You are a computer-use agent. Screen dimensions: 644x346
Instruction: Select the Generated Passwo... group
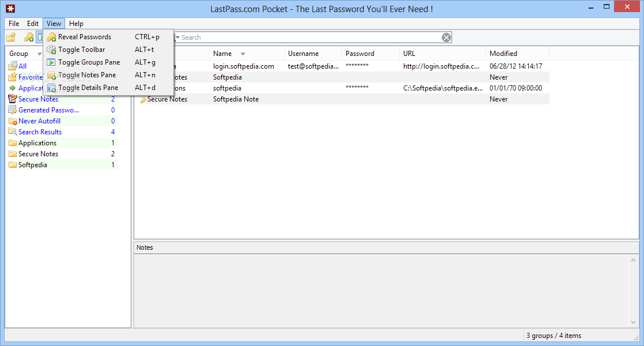pyautogui.click(x=48, y=110)
